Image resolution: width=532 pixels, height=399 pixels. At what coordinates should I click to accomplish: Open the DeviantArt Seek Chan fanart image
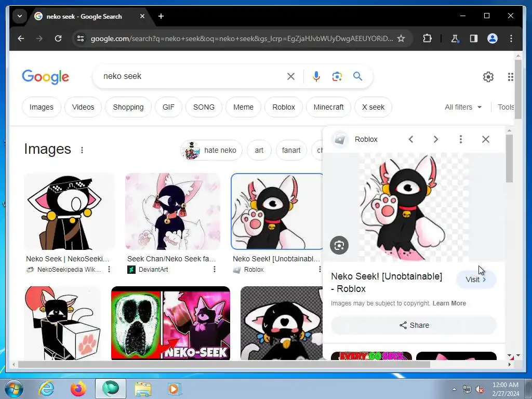tap(172, 211)
